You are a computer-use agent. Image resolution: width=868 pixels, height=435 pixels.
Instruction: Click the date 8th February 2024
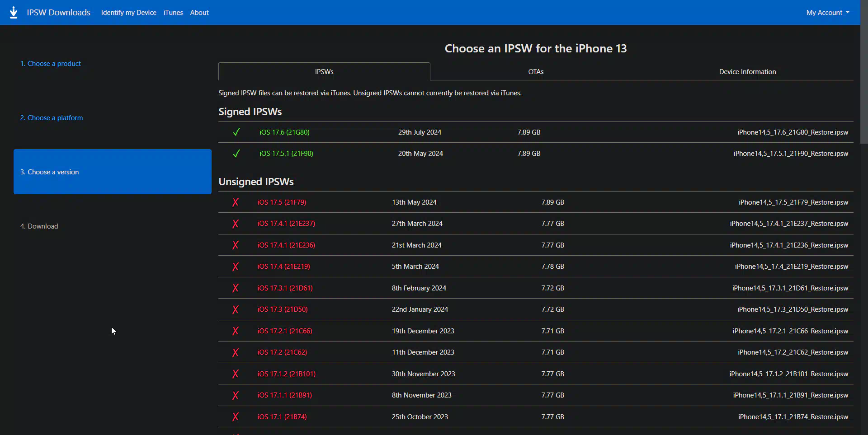419,288
